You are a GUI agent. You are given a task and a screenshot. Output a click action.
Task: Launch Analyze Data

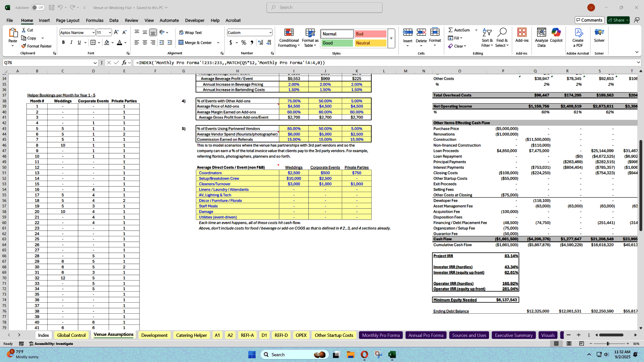click(541, 37)
